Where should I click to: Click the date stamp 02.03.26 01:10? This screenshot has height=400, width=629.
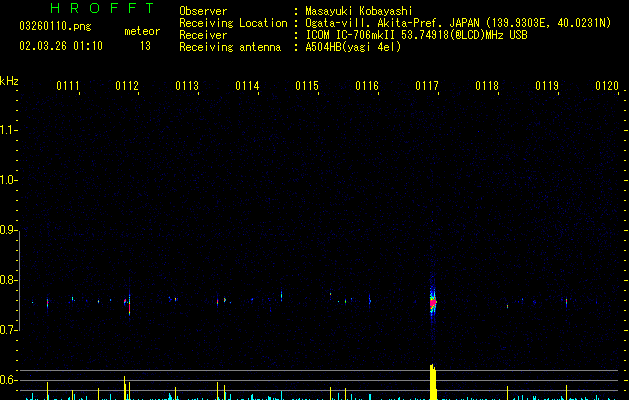[61, 46]
